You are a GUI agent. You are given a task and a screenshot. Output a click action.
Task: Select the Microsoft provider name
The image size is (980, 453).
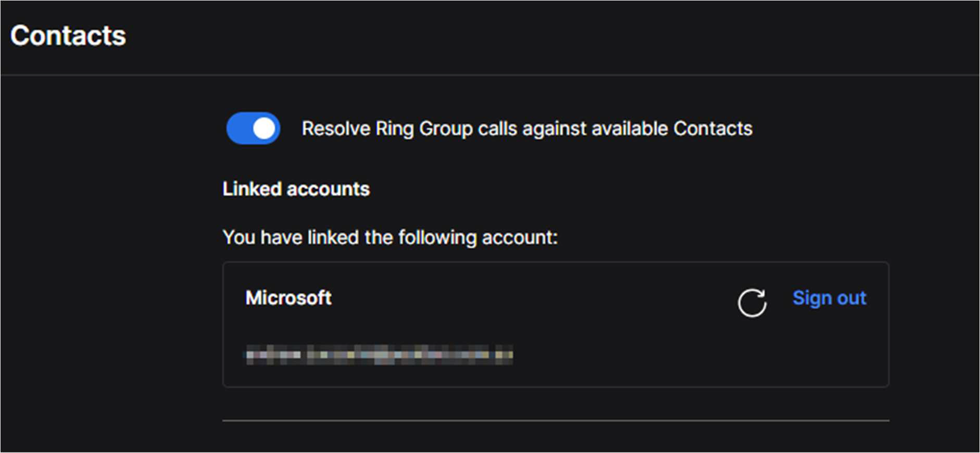coord(288,298)
